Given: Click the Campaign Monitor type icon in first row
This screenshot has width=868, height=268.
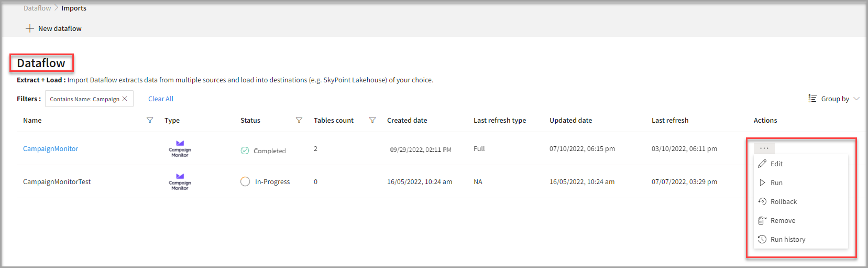Looking at the screenshot, I should click(x=180, y=148).
